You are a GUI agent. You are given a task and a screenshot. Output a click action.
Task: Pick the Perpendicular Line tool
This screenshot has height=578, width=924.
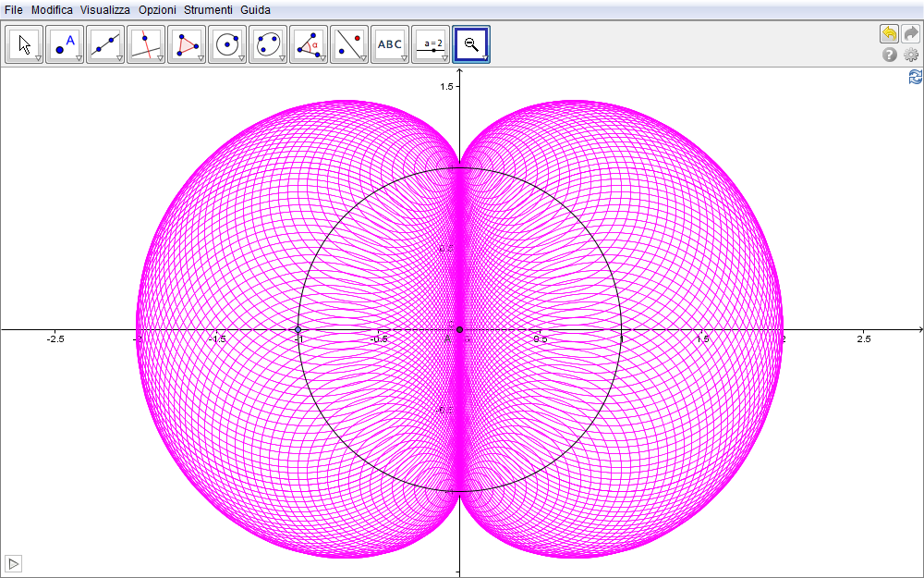click(x=146, y=43)
